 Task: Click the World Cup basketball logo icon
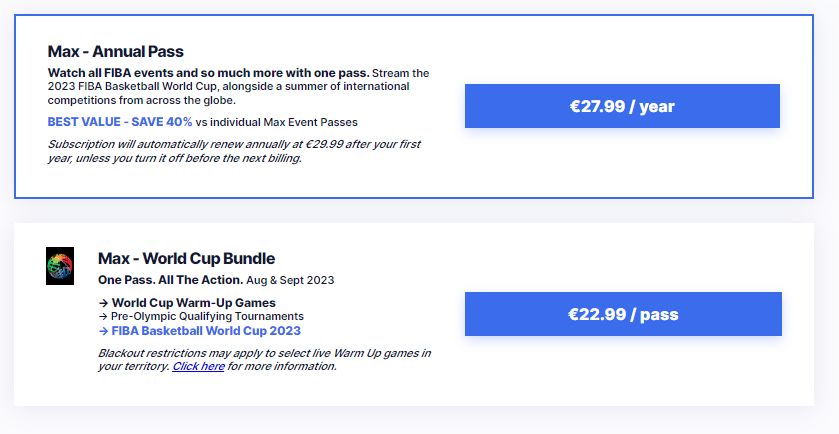(x=60, y=266)
